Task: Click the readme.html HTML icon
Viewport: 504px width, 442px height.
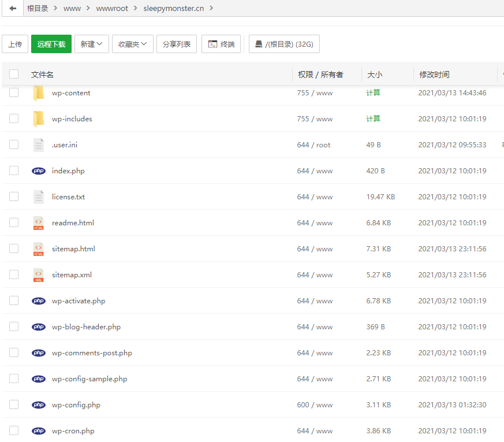Action: 39,223
